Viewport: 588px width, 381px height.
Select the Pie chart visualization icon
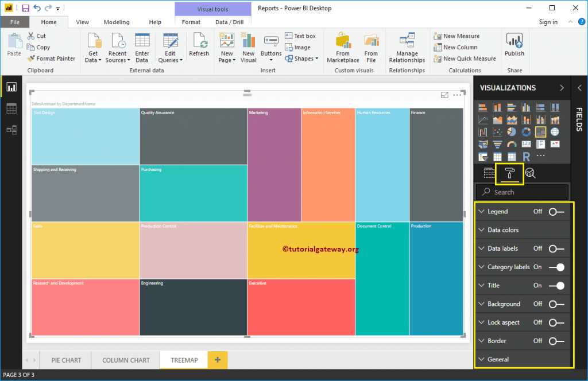(x=512, y=131)
